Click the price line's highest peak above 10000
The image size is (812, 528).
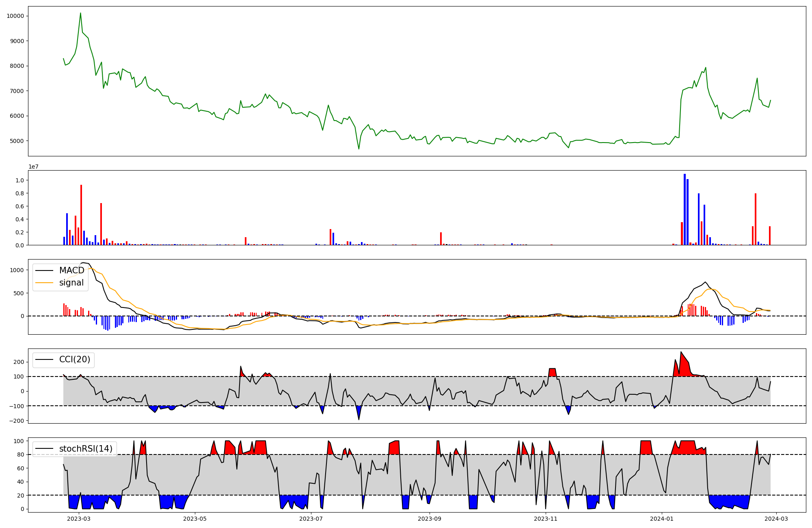pos(80,13)
